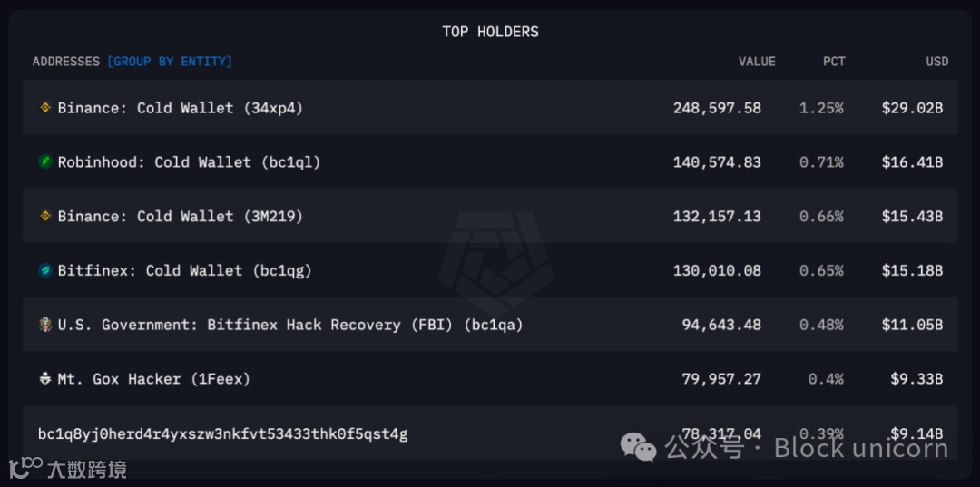Open U.S. Government Bitfinex Hack Recovery address
Screen dimensions: 980x487
click(290, 325)
